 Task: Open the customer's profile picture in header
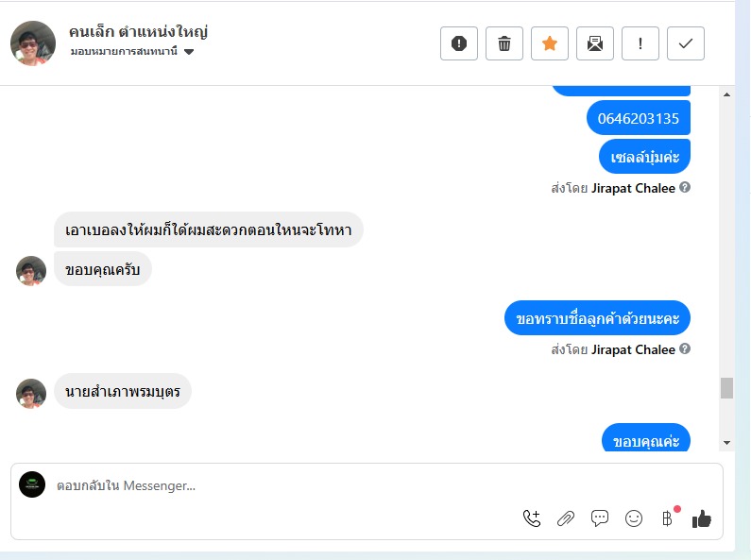click(33, 43)
